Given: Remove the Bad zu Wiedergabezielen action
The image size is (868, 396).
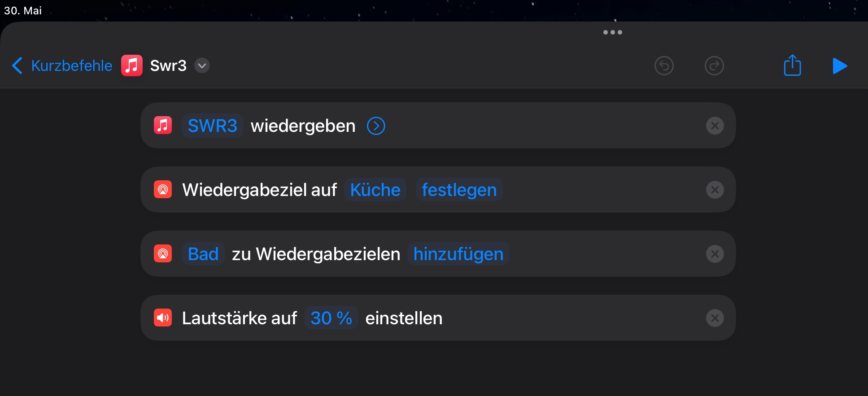Looking at the screenshot, I should point(715,254).
